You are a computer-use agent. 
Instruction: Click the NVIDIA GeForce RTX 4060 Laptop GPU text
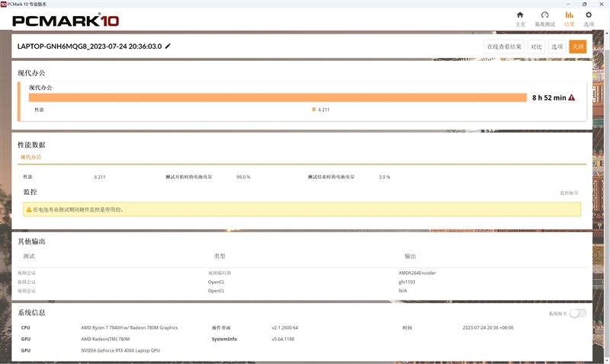coord(120,350)
